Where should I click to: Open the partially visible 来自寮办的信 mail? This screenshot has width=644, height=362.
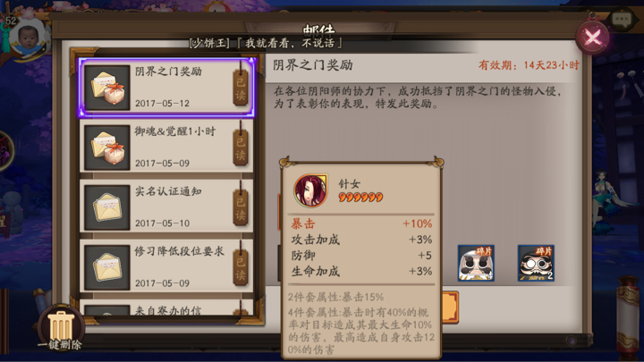(x=166, y=307)
